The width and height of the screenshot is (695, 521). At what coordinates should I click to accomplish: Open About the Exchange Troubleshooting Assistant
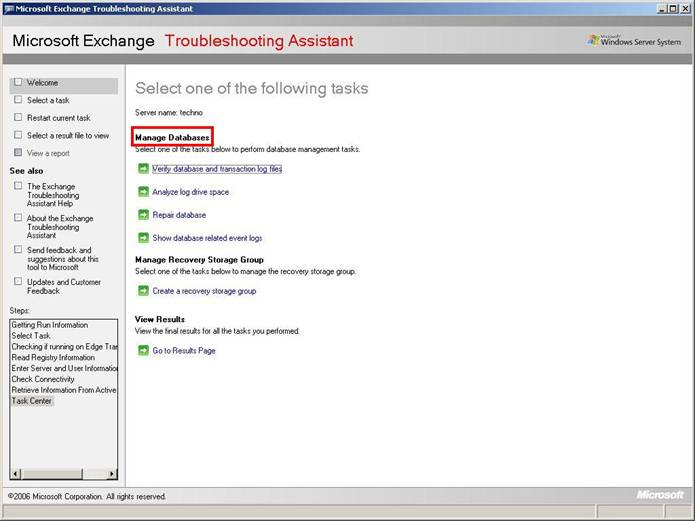60,227
